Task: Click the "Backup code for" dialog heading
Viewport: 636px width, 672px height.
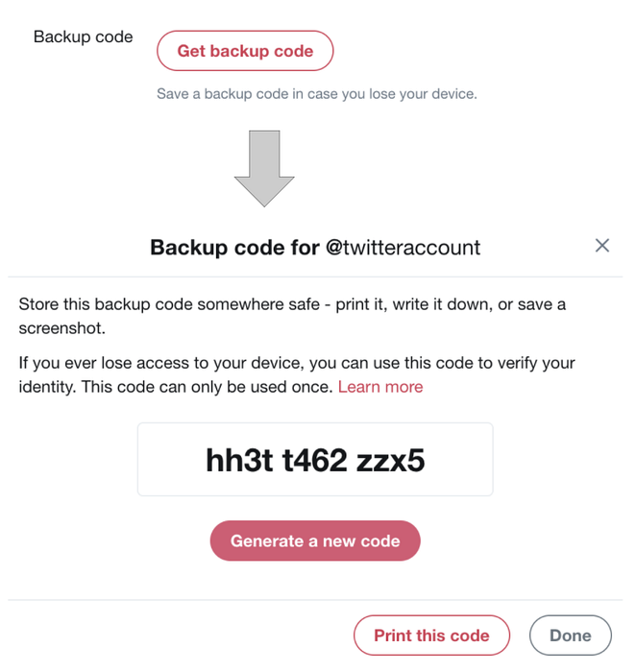Action: tap(234, 248)
